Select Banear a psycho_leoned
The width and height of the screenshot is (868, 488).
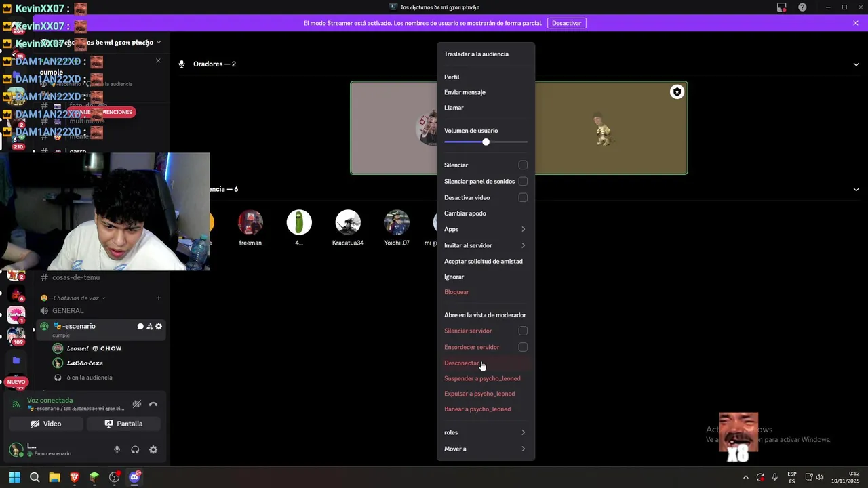click(x=486, y=409)
